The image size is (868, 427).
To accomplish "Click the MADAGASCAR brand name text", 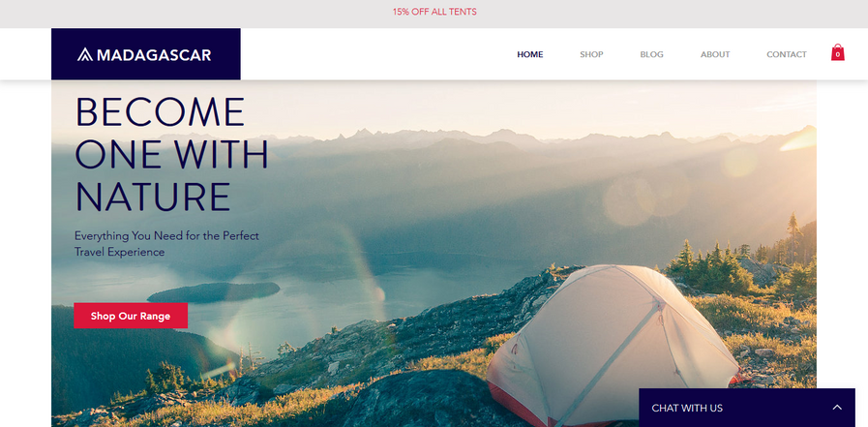I will click(x=154, y=55).
